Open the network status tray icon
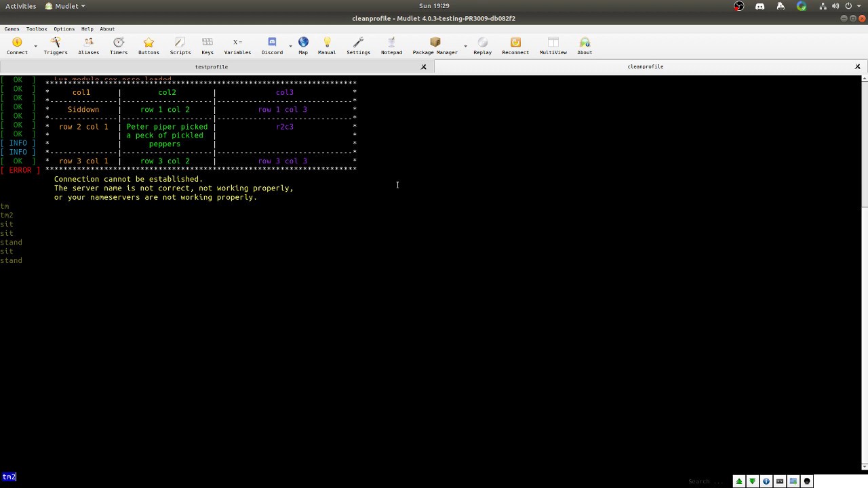Screen dimensions: 868x488 [823, 6]
